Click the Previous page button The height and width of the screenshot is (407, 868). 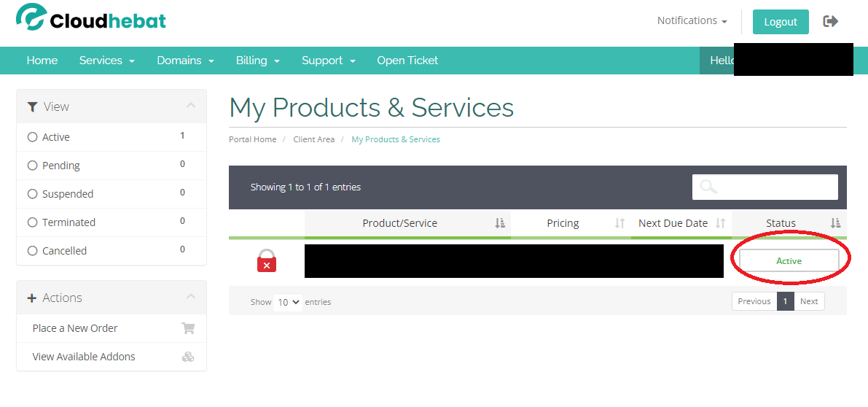pos(754,301)
